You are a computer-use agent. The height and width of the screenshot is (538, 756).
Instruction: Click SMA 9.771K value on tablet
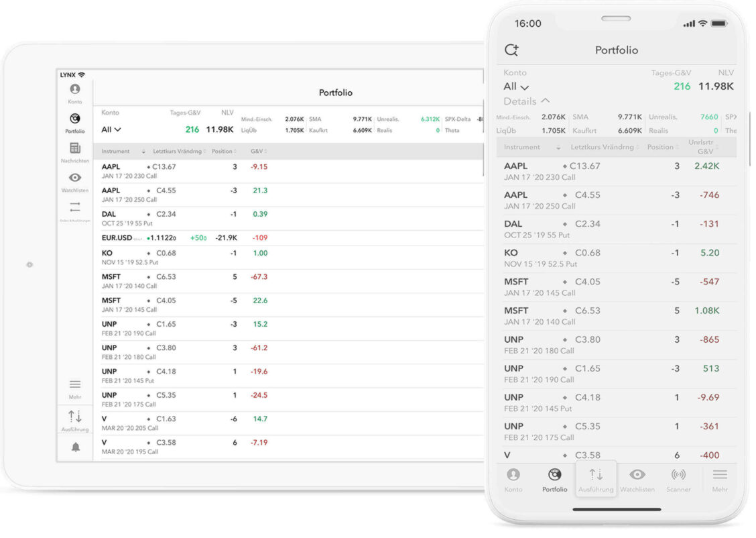click(x=362, y=119)
